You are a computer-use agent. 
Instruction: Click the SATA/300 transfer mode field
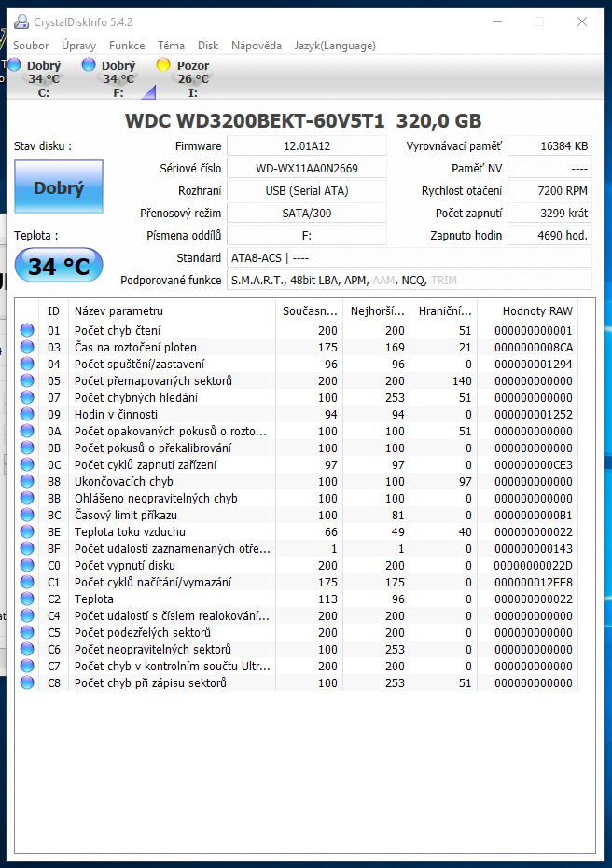[307, 214]
